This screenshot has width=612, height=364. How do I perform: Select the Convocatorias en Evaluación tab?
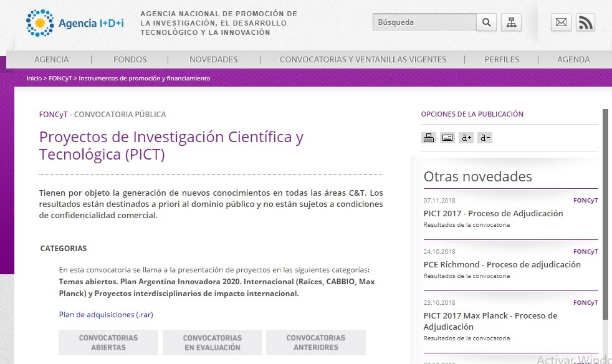[x=213, y=343]
